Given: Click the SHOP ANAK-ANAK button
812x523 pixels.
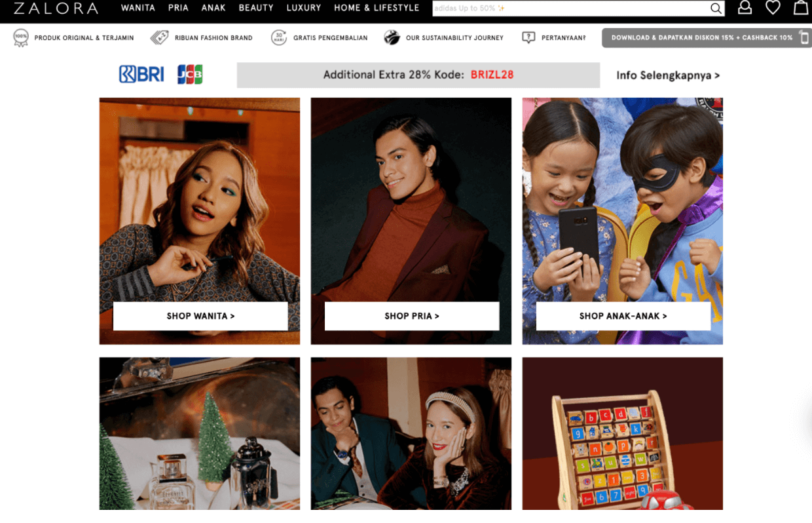Looking at the screenshot, I should (x=623, y=316).
